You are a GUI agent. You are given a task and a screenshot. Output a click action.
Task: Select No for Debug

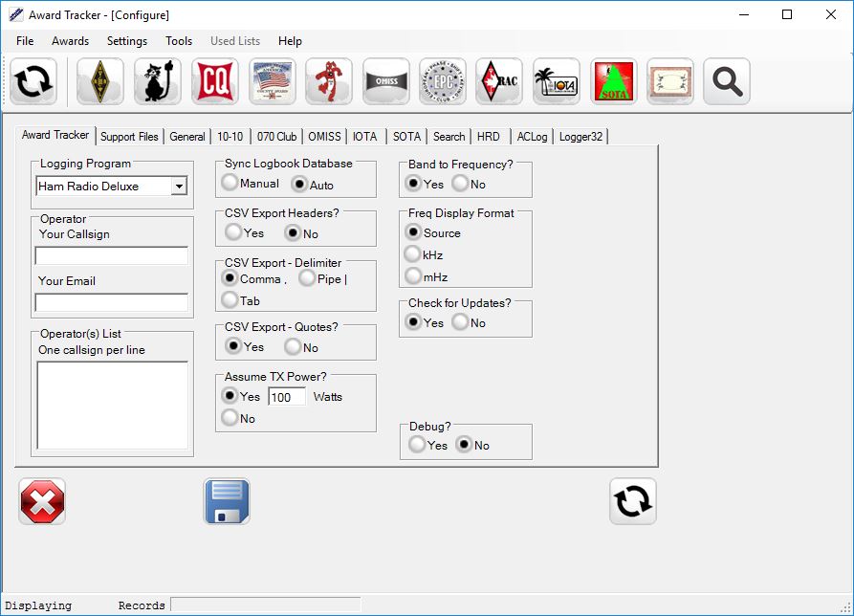pyautogui.click(x=472, y=445)
